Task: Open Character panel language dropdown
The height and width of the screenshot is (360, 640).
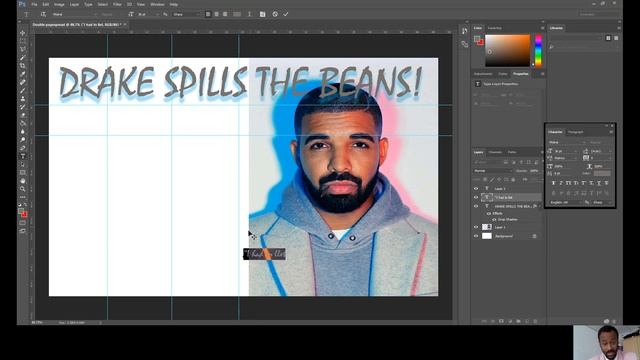Action: coord(566,202)
